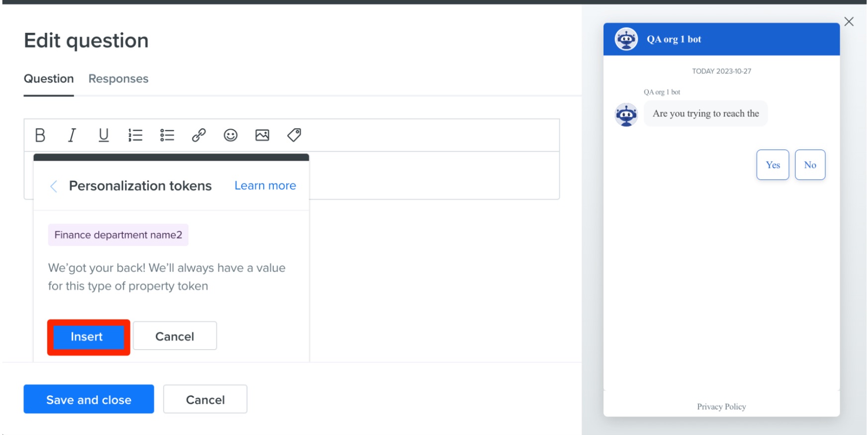Insert a numbered list
Image resolution: width=868 pixels, height=435 pixels.
(135, 135)
